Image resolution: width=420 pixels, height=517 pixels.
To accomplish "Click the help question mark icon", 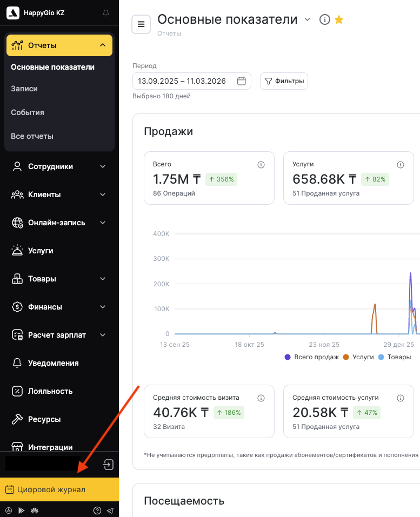I will coord(97,510).
